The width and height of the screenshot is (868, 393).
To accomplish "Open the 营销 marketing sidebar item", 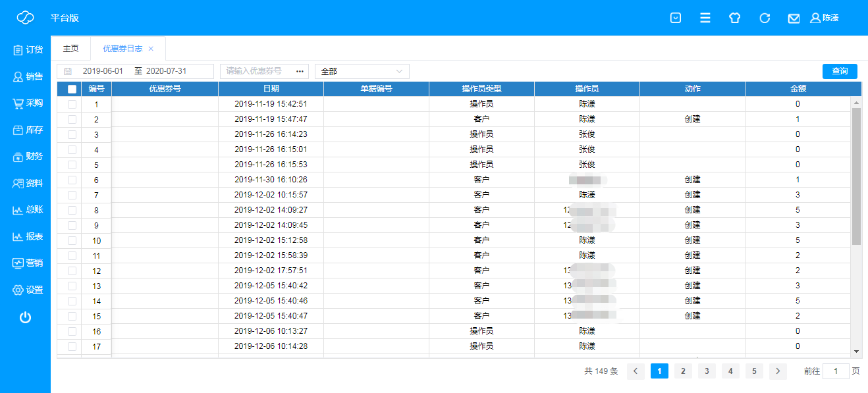I will pyautogui.click(x=28, y=263).
